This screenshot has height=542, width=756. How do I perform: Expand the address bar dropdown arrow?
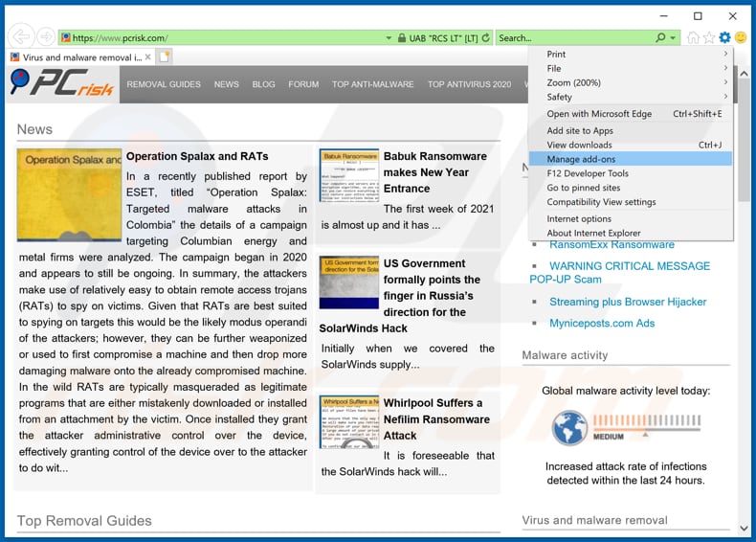coord(389,37)
